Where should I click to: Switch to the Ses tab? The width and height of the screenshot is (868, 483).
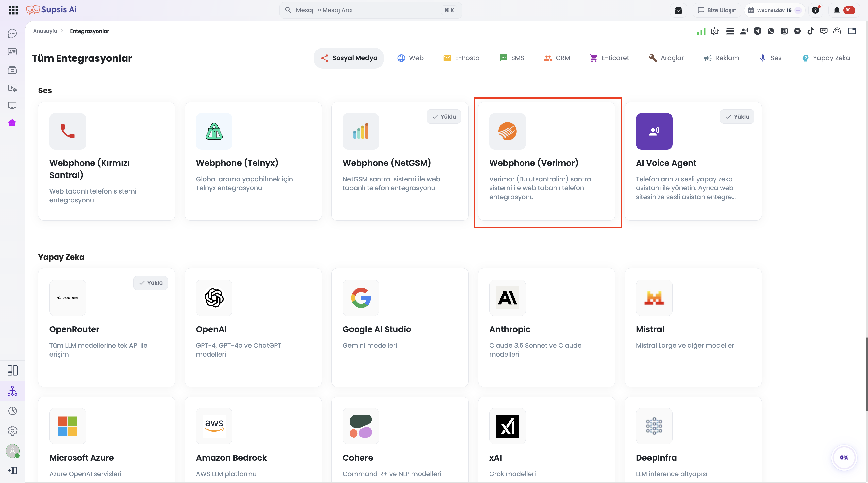(x=770, y=58)
